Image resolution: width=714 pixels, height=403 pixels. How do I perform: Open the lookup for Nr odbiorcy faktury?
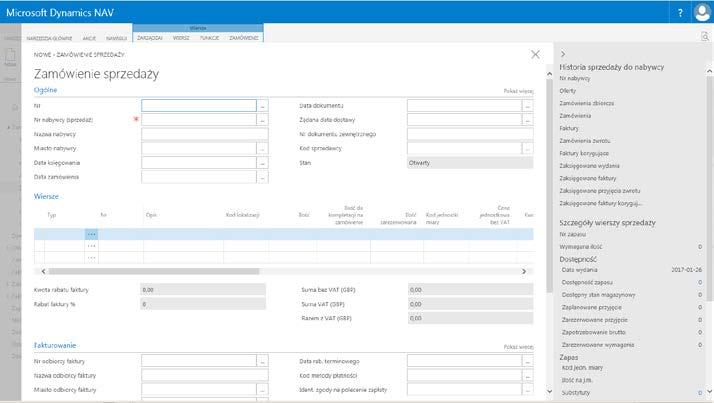click(x=262, y=361)
